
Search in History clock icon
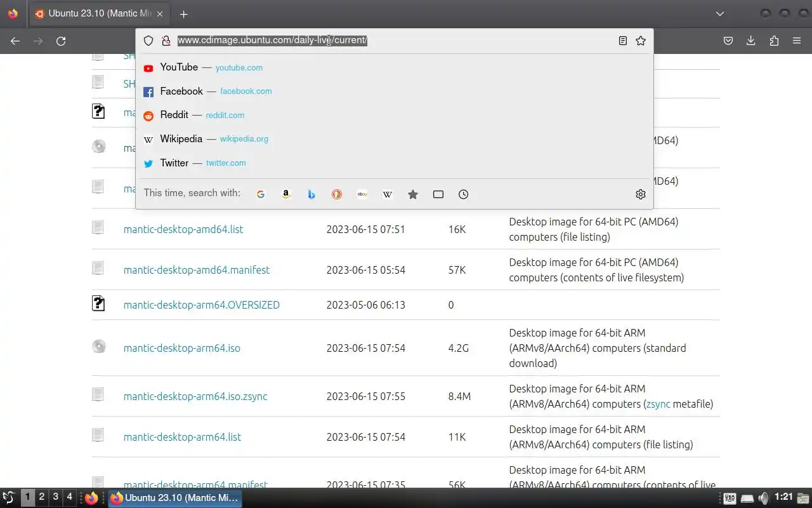click(464, 194)
